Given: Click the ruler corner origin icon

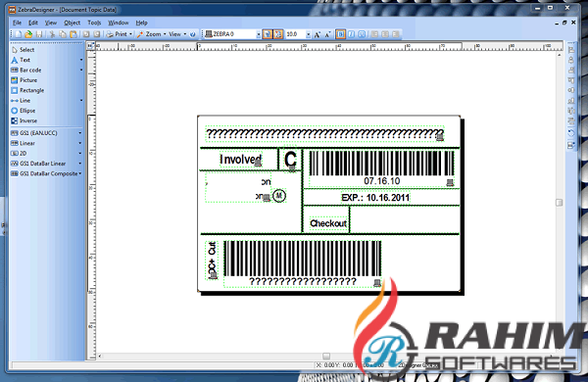Looking at the screenshot, I should (x=90, y=46).
